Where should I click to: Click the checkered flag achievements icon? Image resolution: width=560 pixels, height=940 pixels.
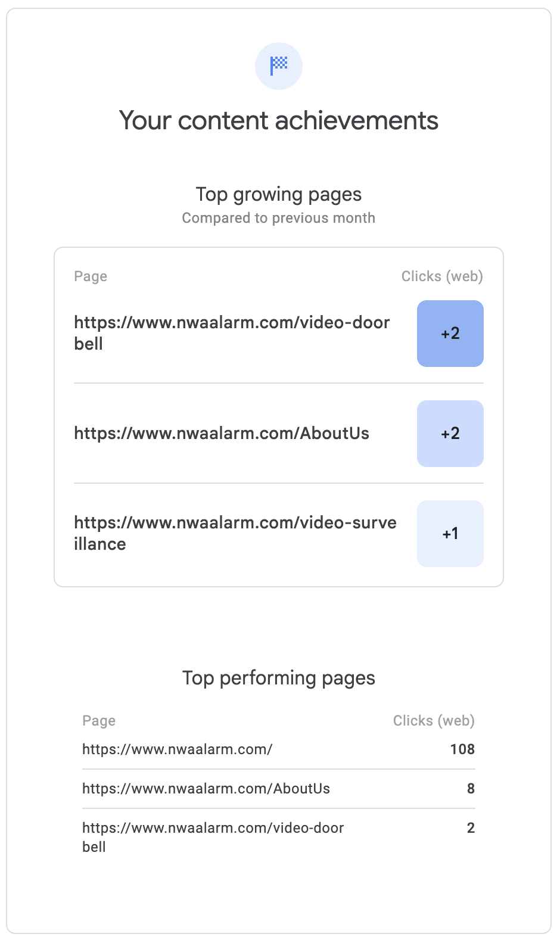point(279,66)
